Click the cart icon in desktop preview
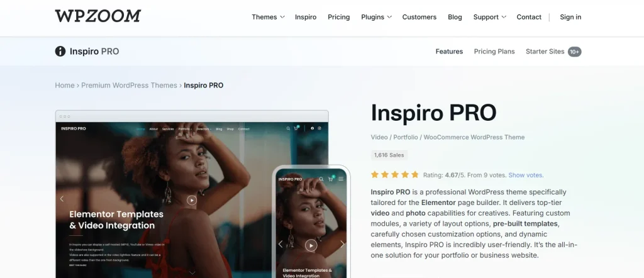Image resolution: width=644 pixels, height=278 pixels. [x=296, y=128]
